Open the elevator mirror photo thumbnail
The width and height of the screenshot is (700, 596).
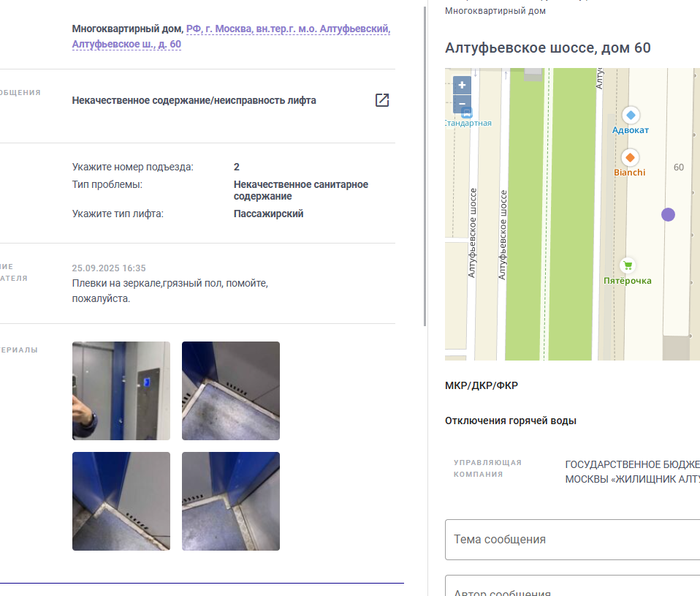coord(121,391)
